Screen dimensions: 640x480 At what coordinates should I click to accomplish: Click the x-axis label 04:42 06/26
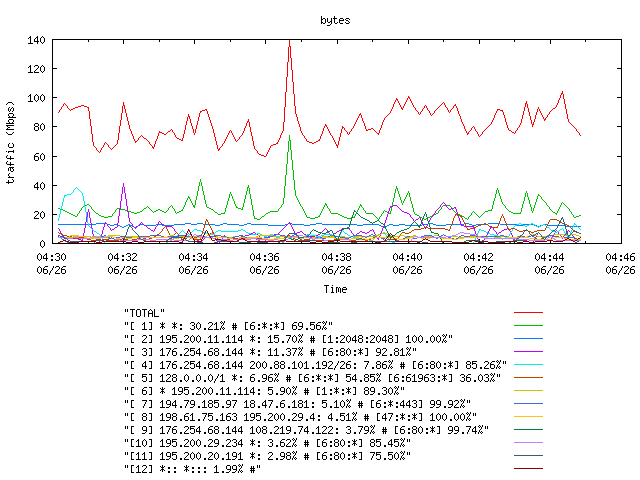tap(478, 264)
